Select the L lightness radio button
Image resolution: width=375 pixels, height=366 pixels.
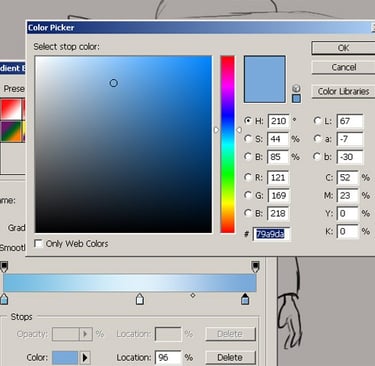coord(318,120)
